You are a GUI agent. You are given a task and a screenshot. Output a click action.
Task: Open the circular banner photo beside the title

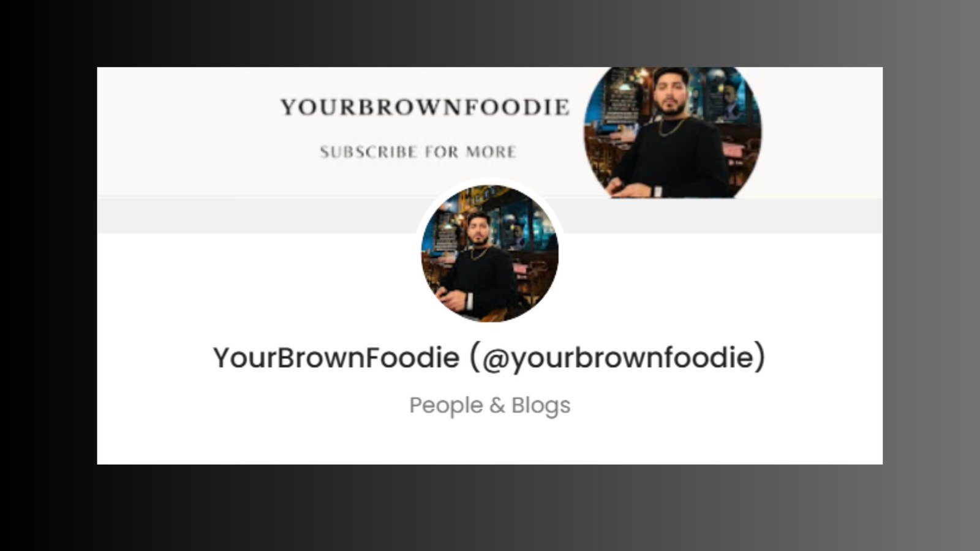coord(673,132)
